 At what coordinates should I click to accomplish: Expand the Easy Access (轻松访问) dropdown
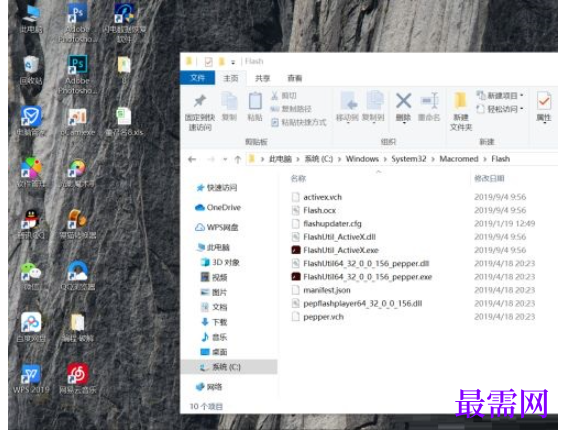pos(500,109)
